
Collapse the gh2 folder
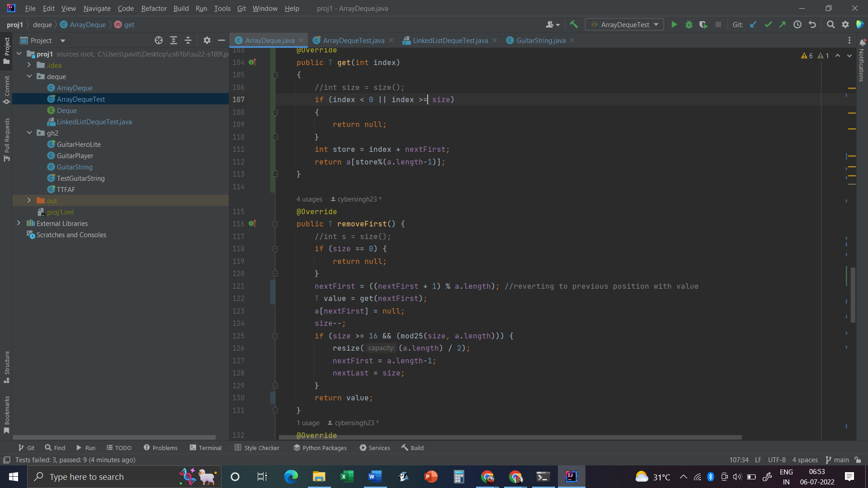29,133
